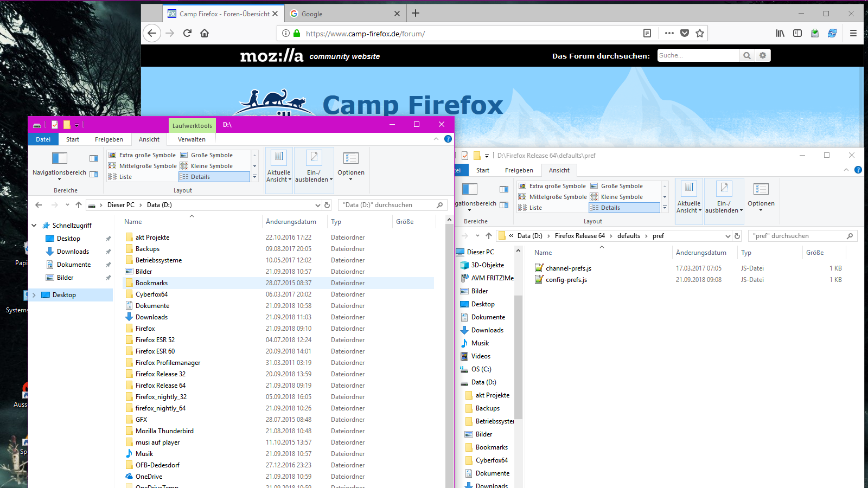Open Firefox Library
Screen dimensions: 868x488
pyautogui.click(x=780, y=33)
